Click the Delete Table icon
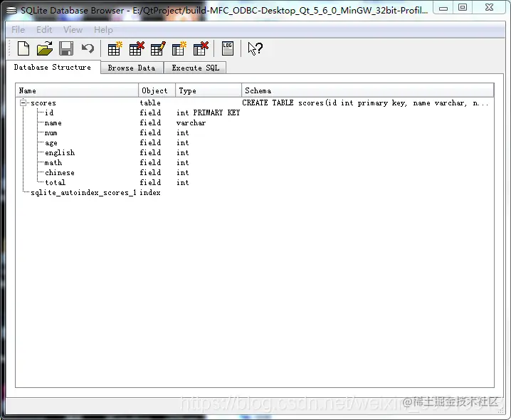The image size is (511, 420). point(137,48)
